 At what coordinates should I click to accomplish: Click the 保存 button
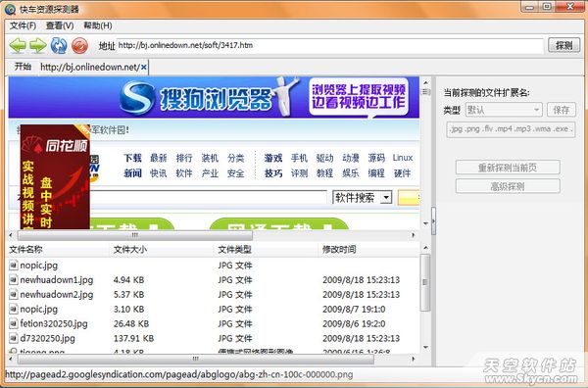pyautogui.click(x=561, y=110)
